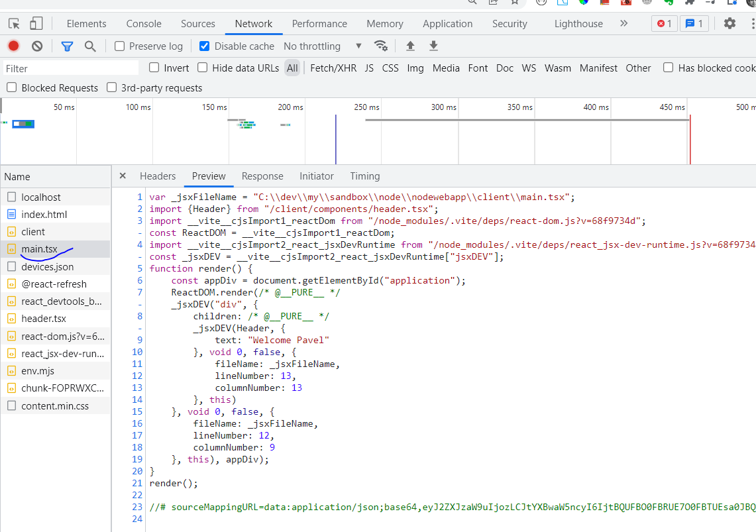Switch to the Console tab
The image size is (756, 532).
(144, 24)
